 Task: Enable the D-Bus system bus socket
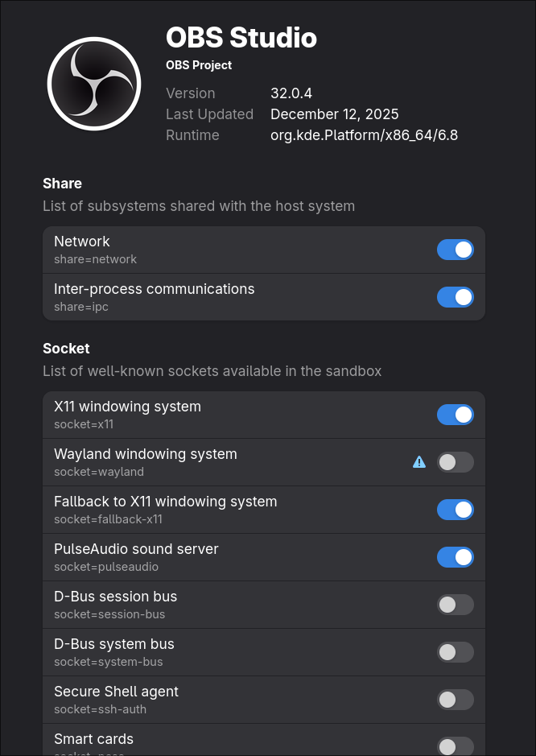click(455, 651)
